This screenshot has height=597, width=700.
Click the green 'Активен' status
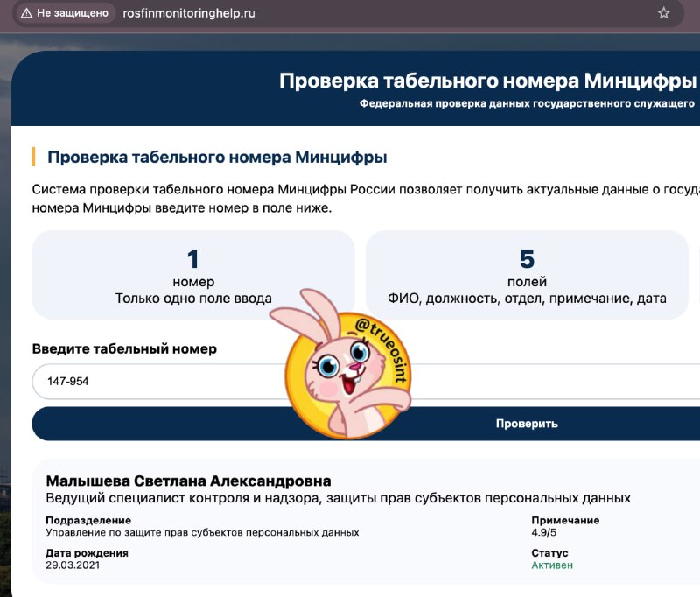click(x=552, y=565)
